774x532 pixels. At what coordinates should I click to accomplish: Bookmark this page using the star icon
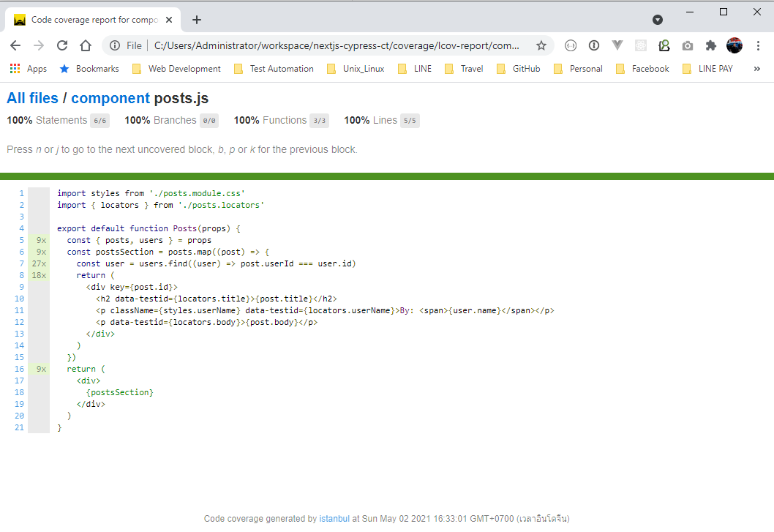point(541,45)
